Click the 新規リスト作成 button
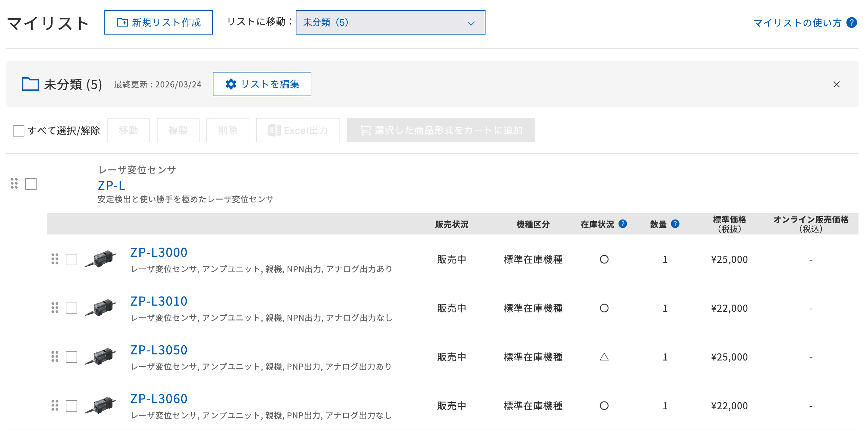This screenshot has height=433, width=868. coord(158,22)
